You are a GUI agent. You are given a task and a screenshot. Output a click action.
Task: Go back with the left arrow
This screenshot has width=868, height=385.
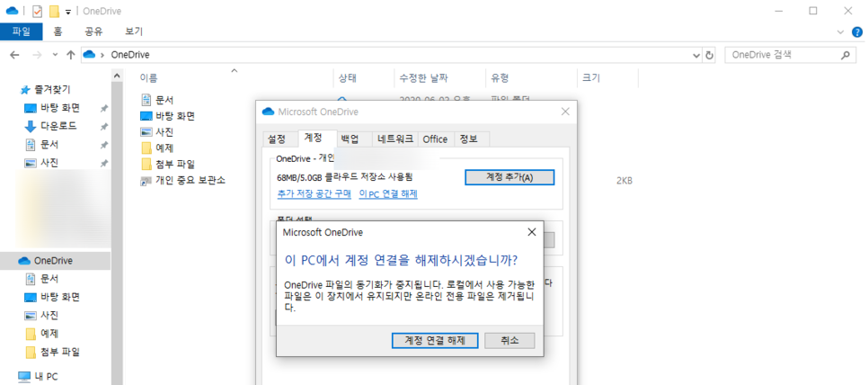pyautogui.click(x=14, y=55)
